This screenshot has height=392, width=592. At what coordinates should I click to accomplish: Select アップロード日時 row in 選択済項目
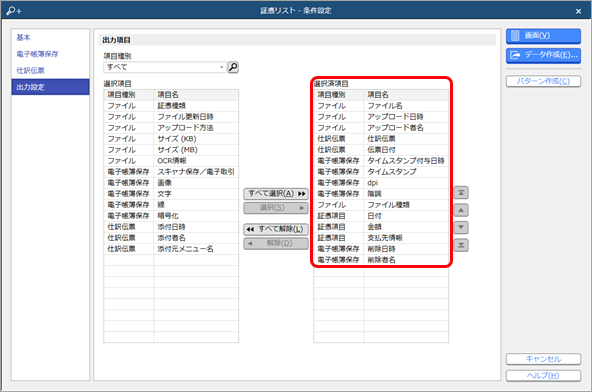pyautogui.click(x=381, y=117)
